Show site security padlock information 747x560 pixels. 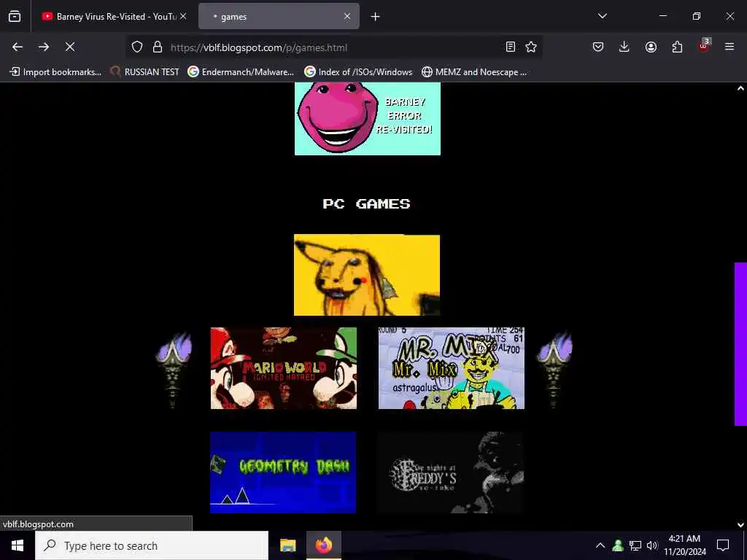[158, 47]
